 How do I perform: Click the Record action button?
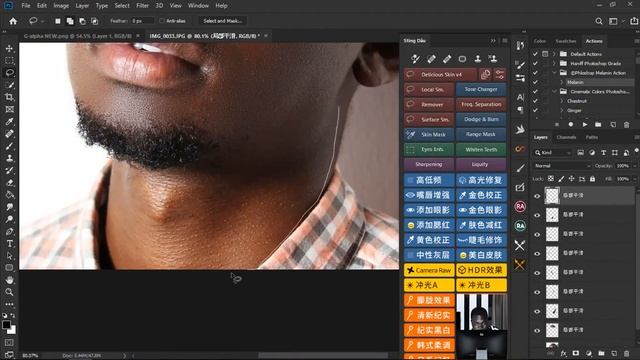pos(571,124)
